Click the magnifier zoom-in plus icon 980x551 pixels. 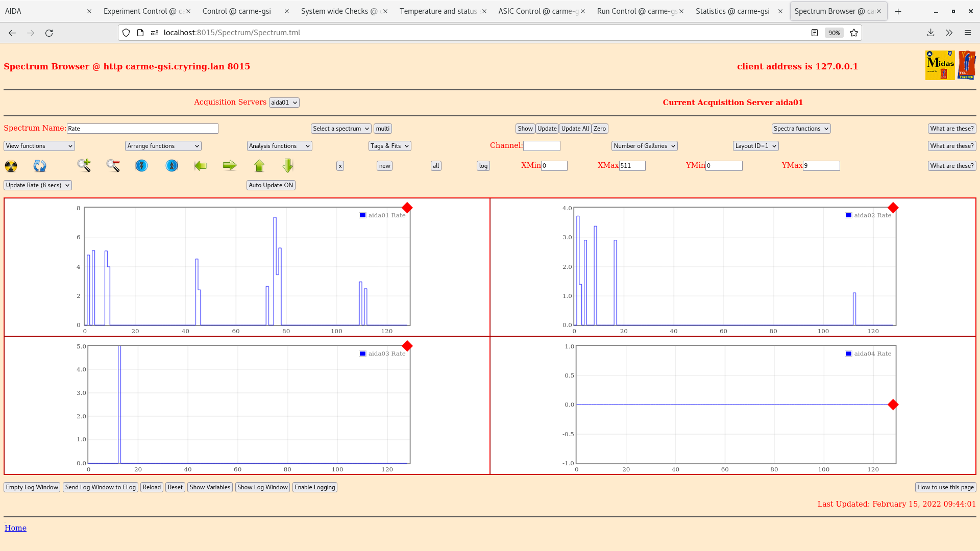84,165
